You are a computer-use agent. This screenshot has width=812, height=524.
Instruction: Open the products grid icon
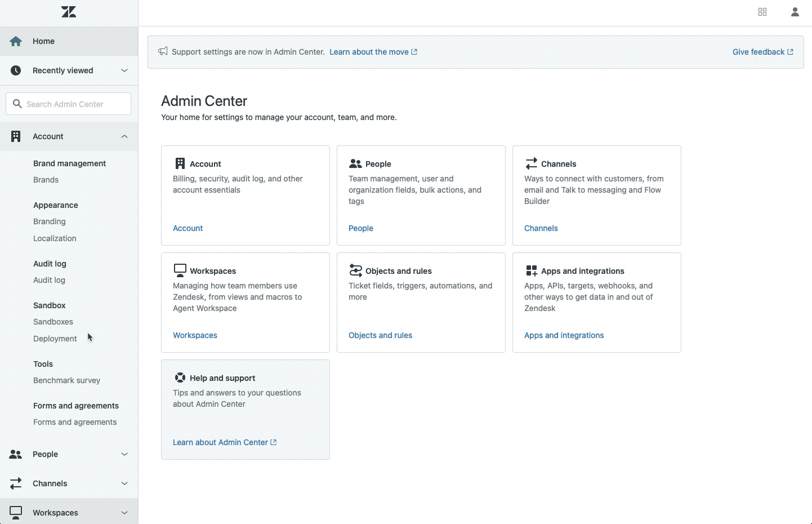pyautogui.click(x=762, y=12)
